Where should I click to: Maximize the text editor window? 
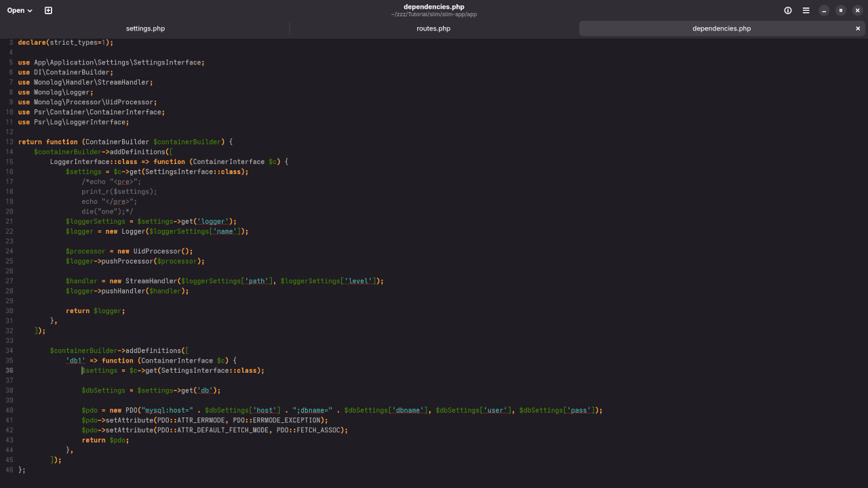coord(841,10)
